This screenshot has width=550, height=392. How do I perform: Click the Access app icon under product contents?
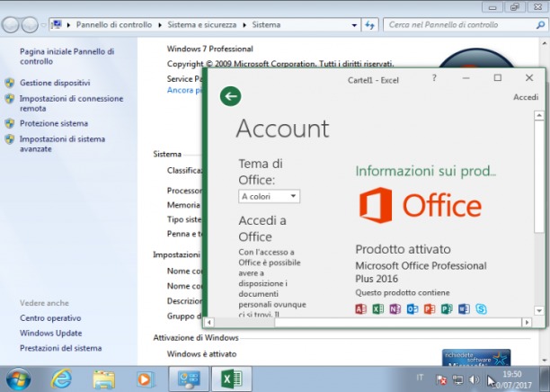pos(360,308)
